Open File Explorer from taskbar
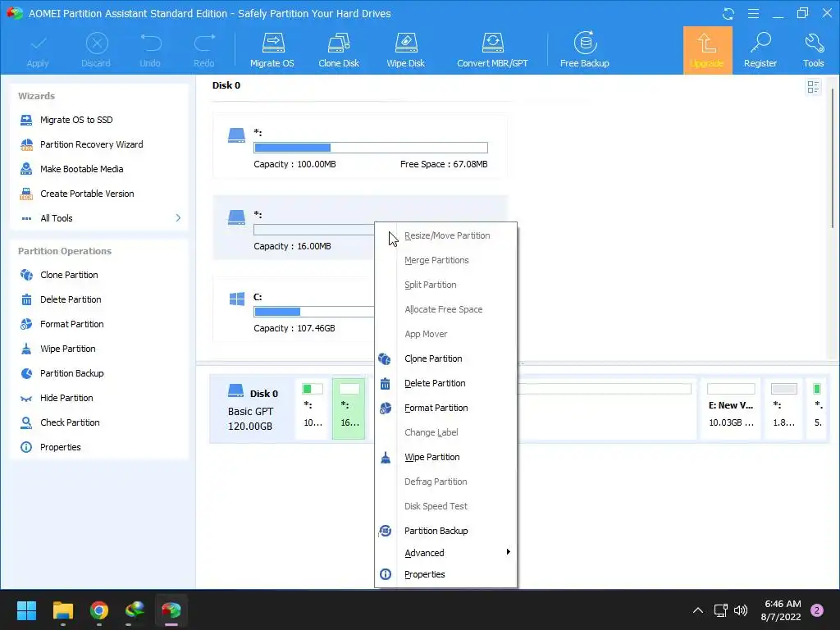840x630 pixels. coord(62,610)
